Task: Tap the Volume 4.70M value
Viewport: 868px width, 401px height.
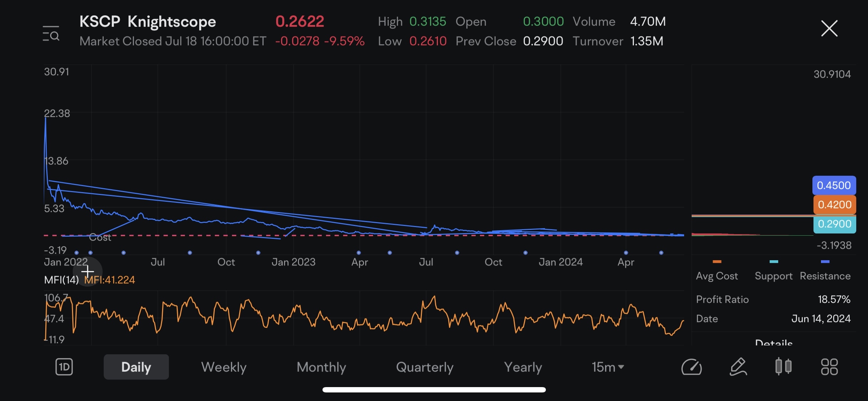Action: click(x=648, y=21)
